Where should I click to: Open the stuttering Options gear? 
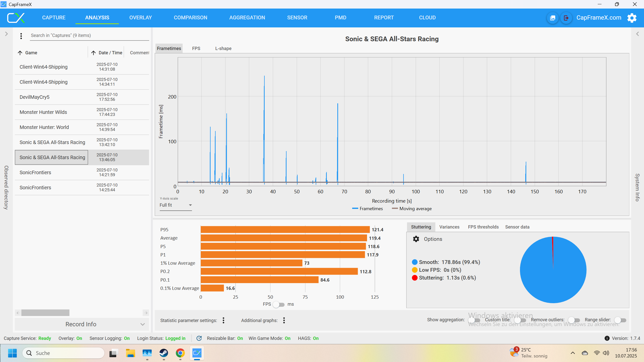tap(416, 239)
